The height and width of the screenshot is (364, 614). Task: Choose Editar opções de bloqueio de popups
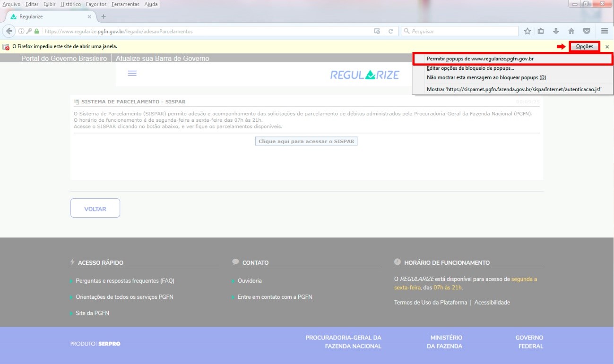pyautogui.click(x=470, y=68)
